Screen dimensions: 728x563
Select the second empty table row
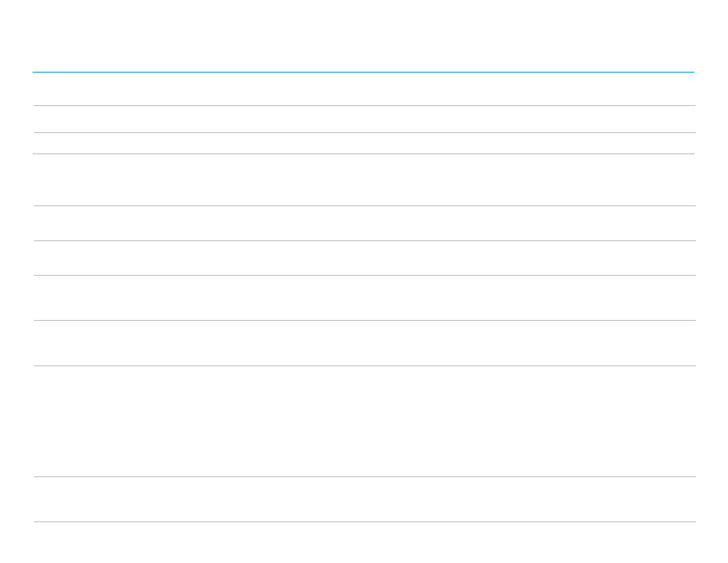click(363, 119)
